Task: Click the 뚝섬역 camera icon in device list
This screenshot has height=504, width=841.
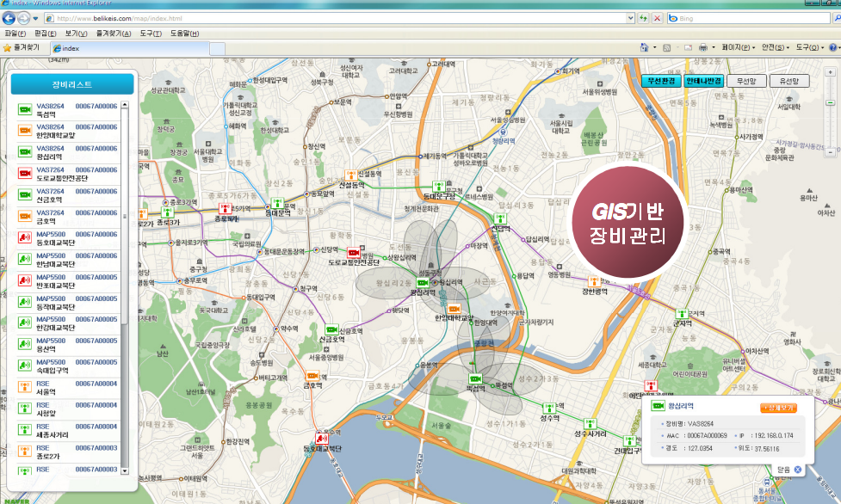Action: point(24,109)
